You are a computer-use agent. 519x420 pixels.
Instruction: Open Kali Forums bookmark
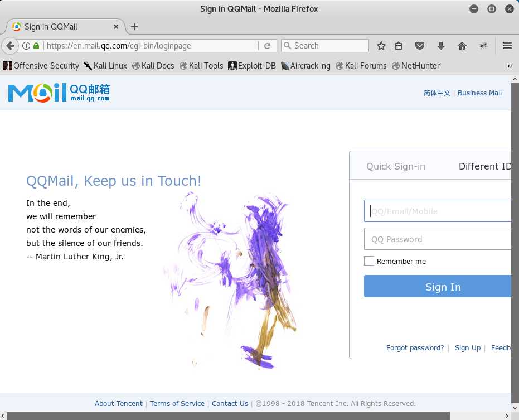point(361,66)
